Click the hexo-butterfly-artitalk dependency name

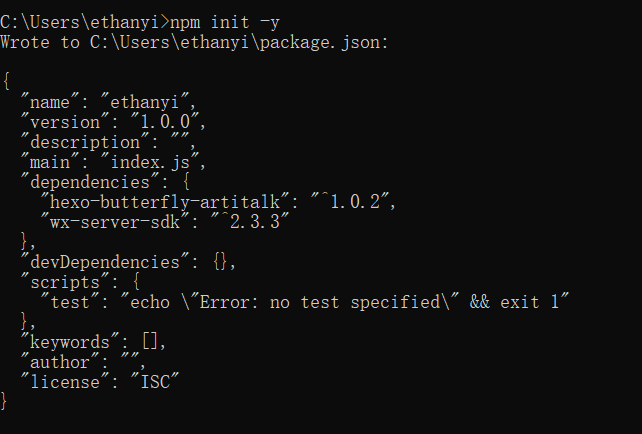165,202
